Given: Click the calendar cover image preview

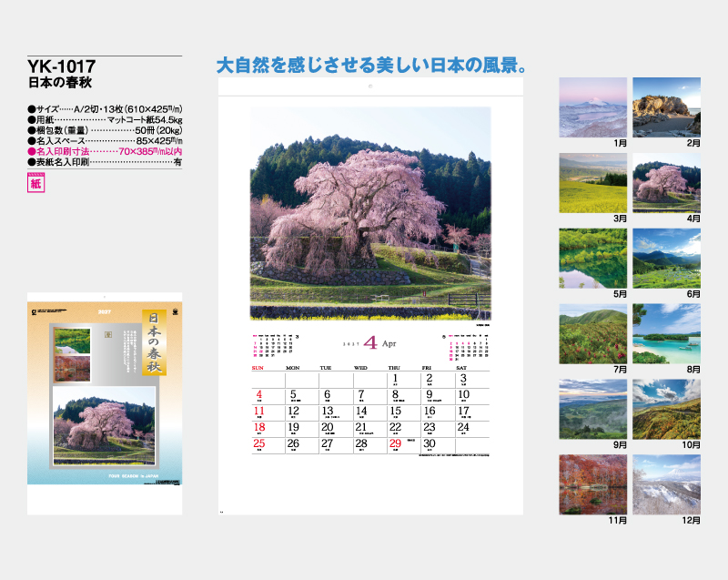Looking at the screenshot, I should point(105,403).
